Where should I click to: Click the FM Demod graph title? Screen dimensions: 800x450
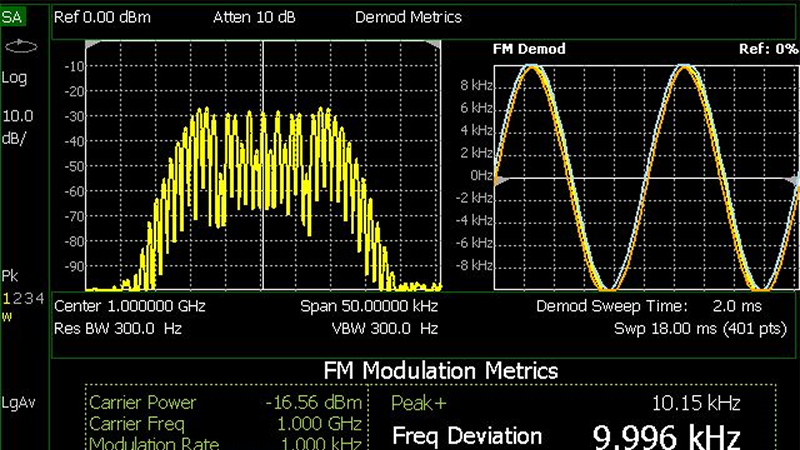coord(529,49)
